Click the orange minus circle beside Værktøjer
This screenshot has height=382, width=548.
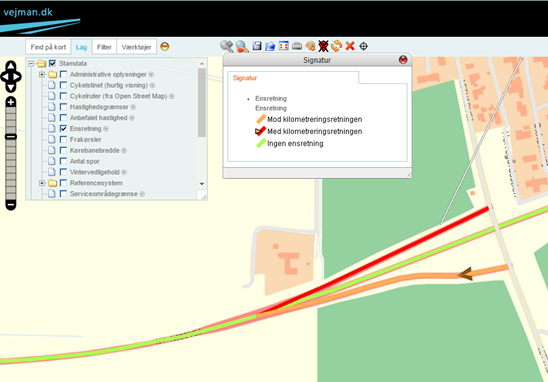pos(165,46)
